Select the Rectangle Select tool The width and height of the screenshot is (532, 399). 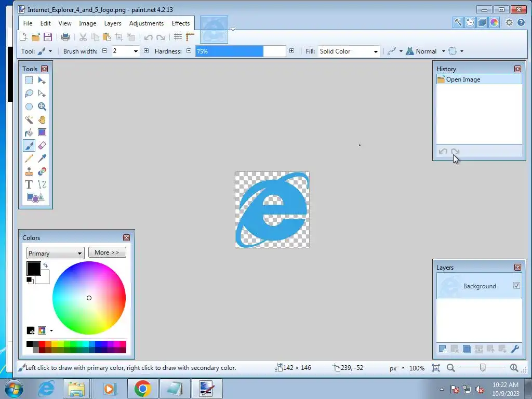29,81
